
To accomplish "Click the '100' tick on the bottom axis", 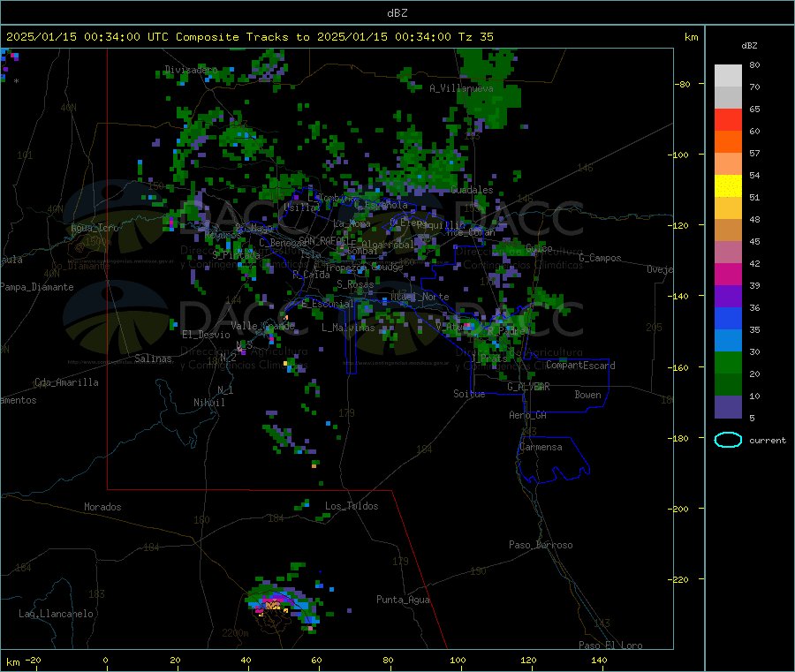I will point(458,660).
